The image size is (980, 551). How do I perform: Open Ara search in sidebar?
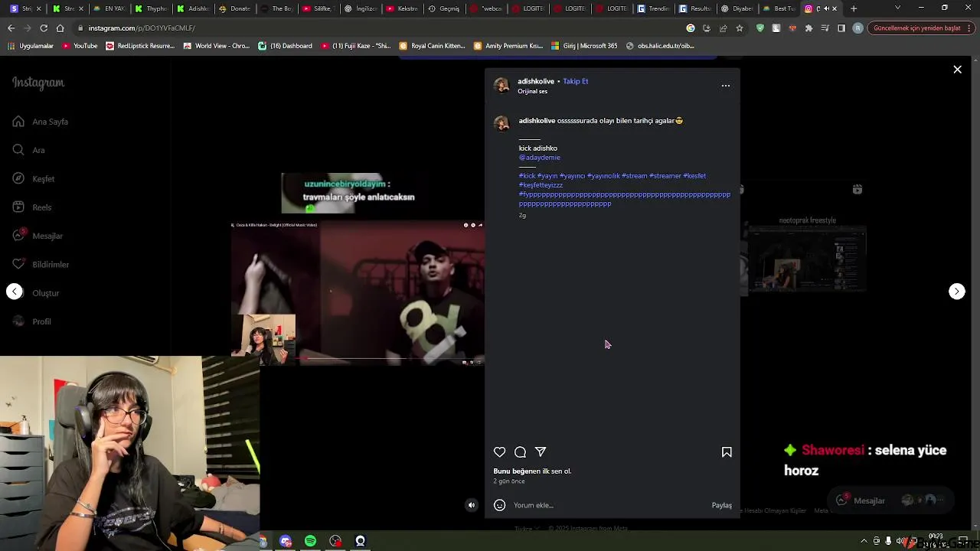[29, 150]
